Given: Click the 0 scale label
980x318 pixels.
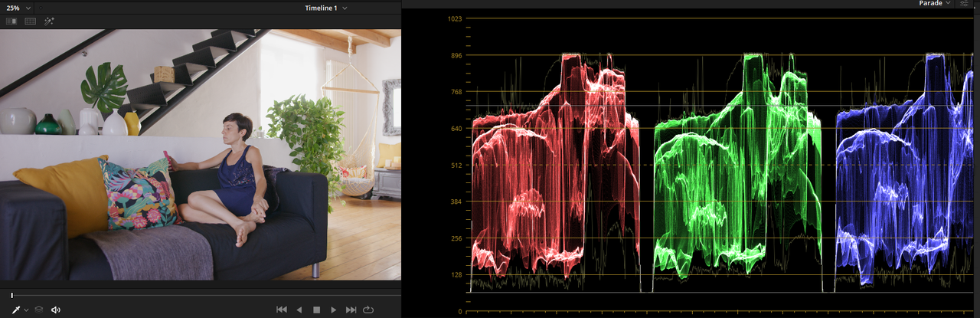Looking at the screenshot, I should pos(460,312).
